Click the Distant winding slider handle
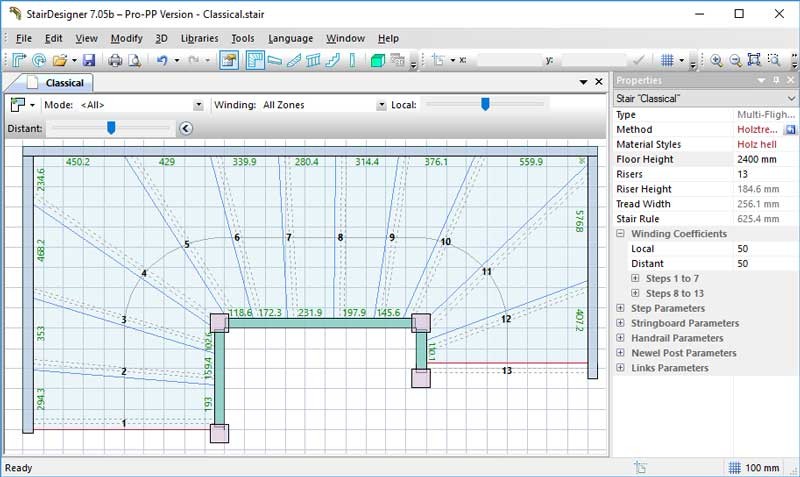This screenshot has height=477, width=800. tap(111, 128)
